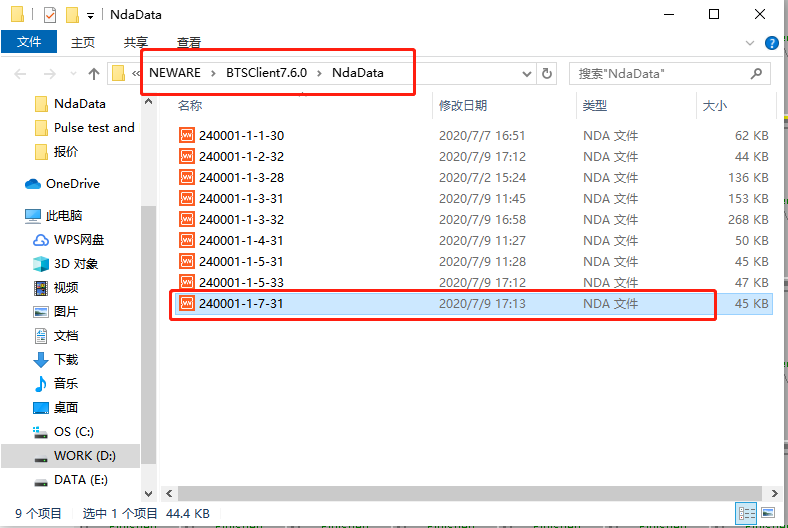Viewport: 788px width, 528px height.
Task: Expand chevron after NEWARE in address bar
Action: [x=213, y=73]
